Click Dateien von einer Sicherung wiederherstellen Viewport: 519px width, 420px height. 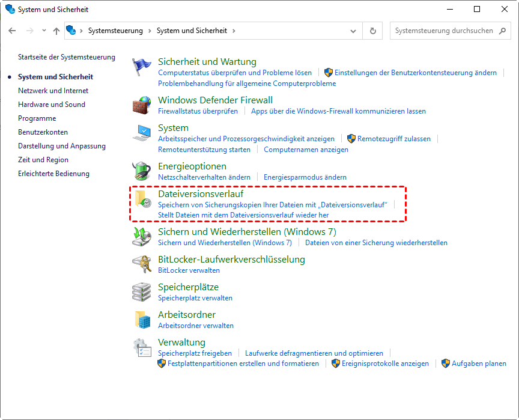pos(376,243)
